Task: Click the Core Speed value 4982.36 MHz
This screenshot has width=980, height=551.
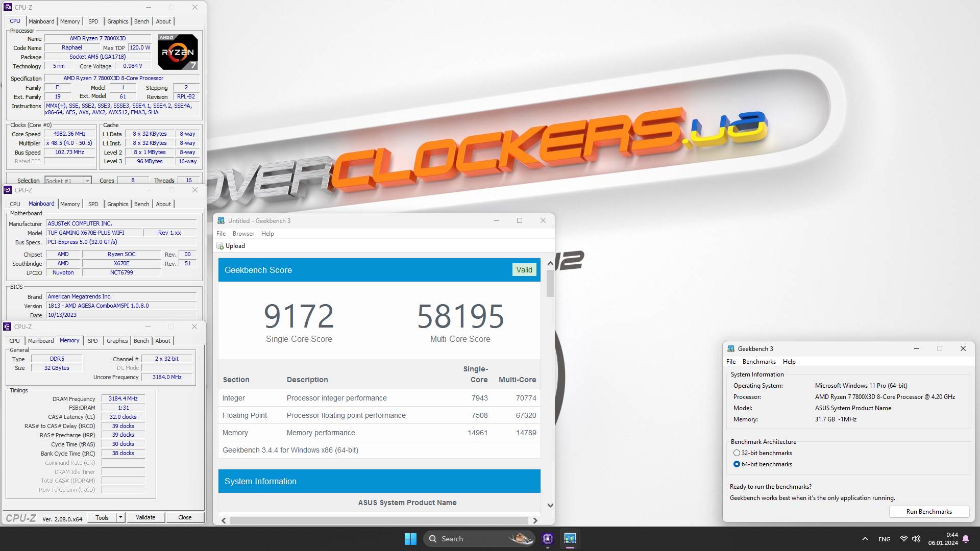Action: (x=69, y=134)
